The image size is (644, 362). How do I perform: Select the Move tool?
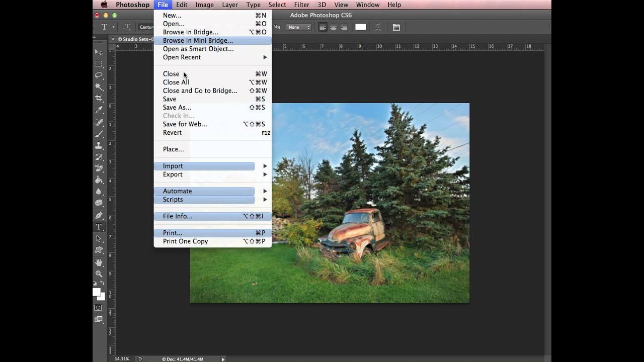(99, 52)
